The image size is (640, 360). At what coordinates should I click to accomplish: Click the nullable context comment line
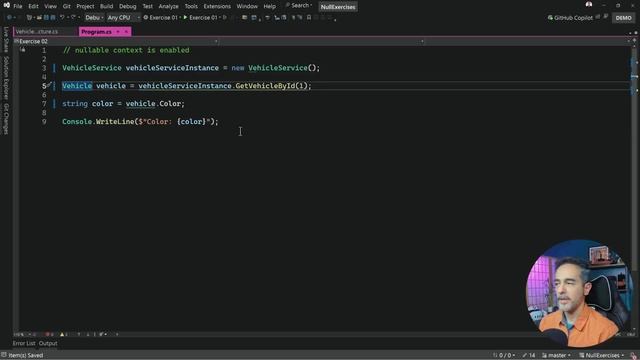click(126, 50)
